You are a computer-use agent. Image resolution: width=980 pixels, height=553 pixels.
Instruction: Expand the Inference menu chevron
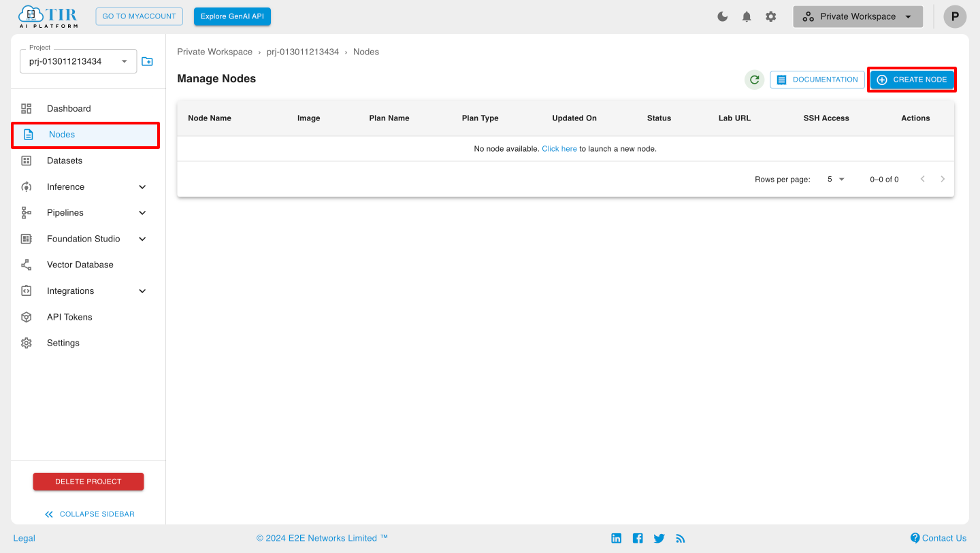(142, 187)
